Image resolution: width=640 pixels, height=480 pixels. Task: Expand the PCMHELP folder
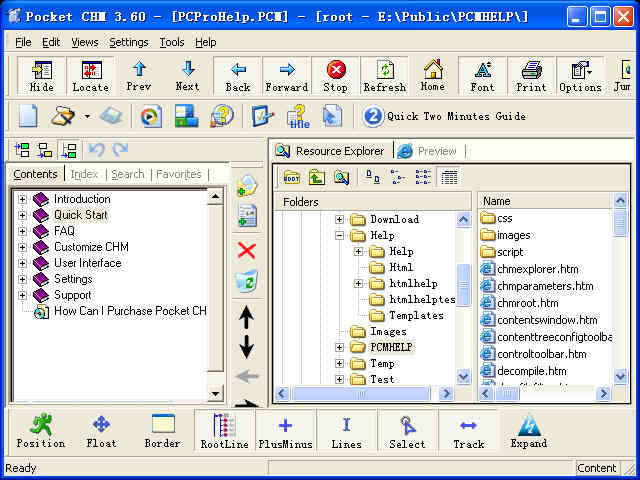pyautogui.click(x=339, y=347)
